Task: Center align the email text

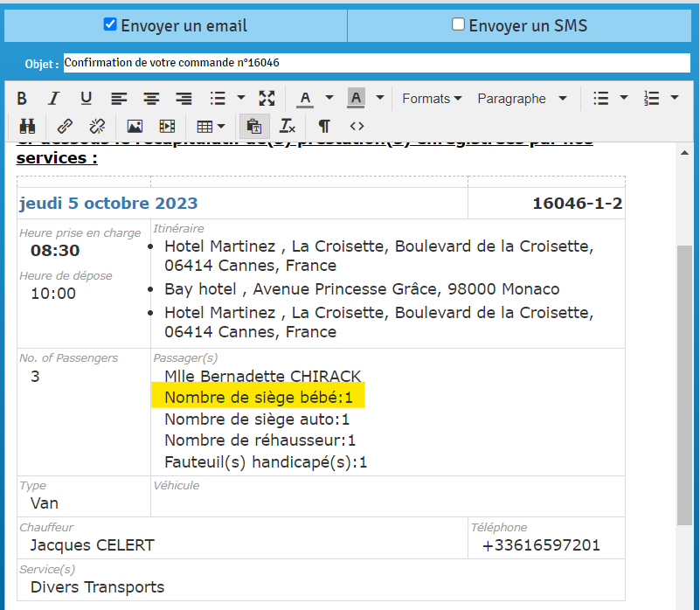Action: (x=152, y=98)
